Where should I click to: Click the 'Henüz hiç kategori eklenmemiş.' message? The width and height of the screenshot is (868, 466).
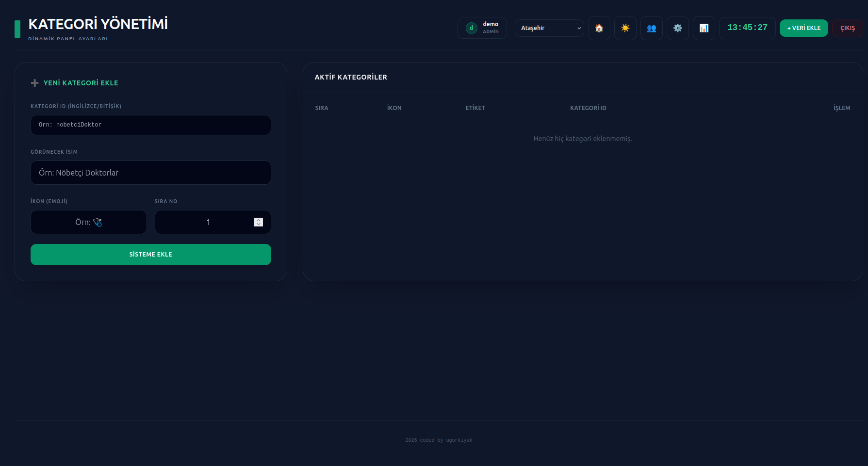583,139
